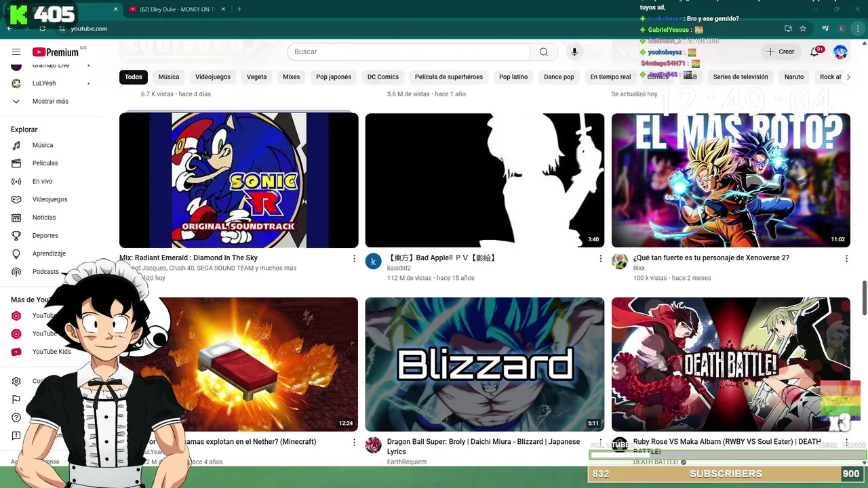The image size is (868, 488).
Task: Close the Elley Duhe browser tab
Action: [224, 9]
